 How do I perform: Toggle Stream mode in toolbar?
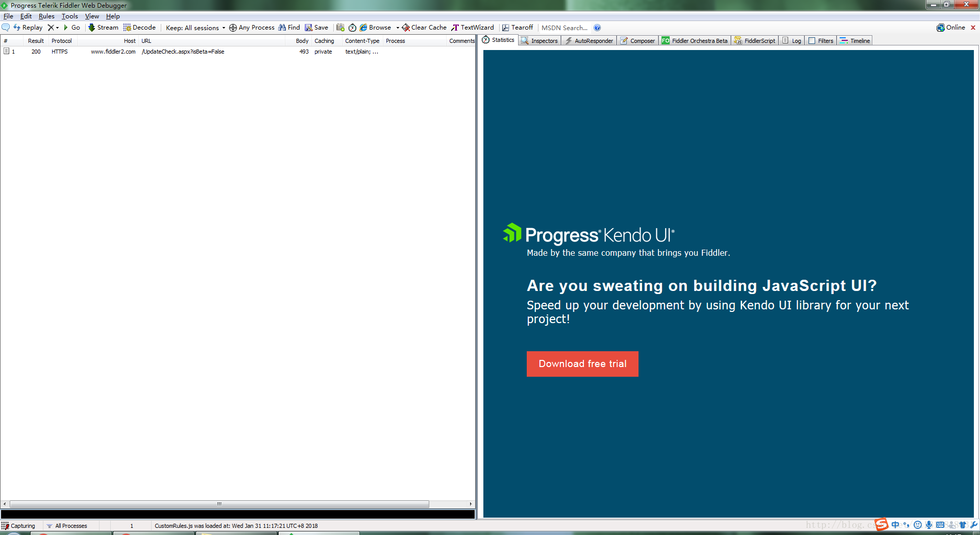[103, 28]
